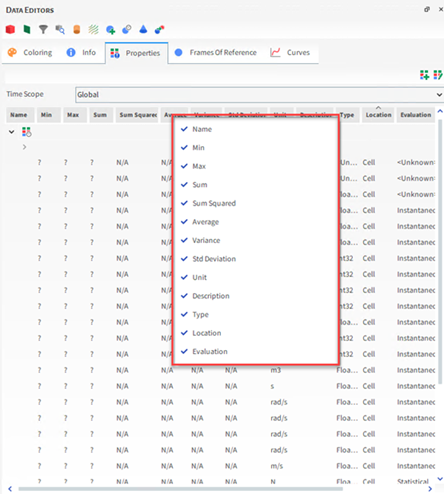The width and height of the screenshot is (444, 494).
Task: Open the Time Scope Global dropdown
Action: (259, 95)
